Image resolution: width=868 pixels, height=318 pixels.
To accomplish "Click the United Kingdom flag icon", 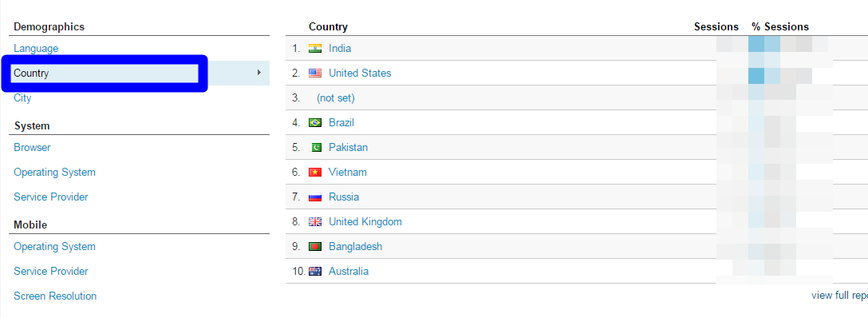I will [315, 221].
